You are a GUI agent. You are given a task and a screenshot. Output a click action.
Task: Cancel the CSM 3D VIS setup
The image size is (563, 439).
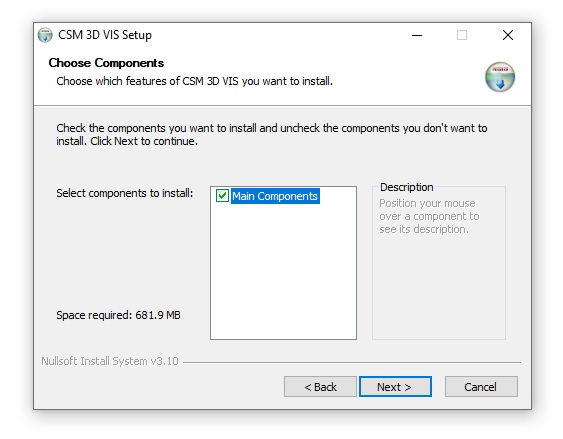click(x=481, y=387)
